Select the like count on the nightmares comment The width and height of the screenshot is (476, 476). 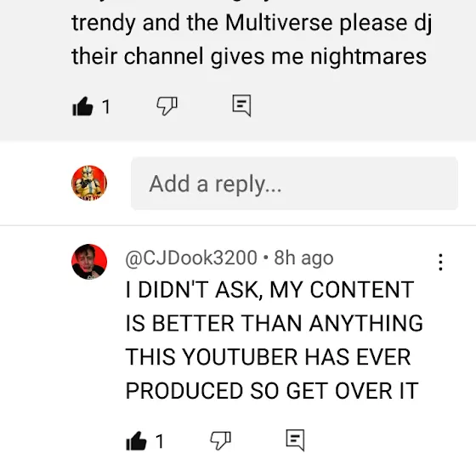[106, 107]
